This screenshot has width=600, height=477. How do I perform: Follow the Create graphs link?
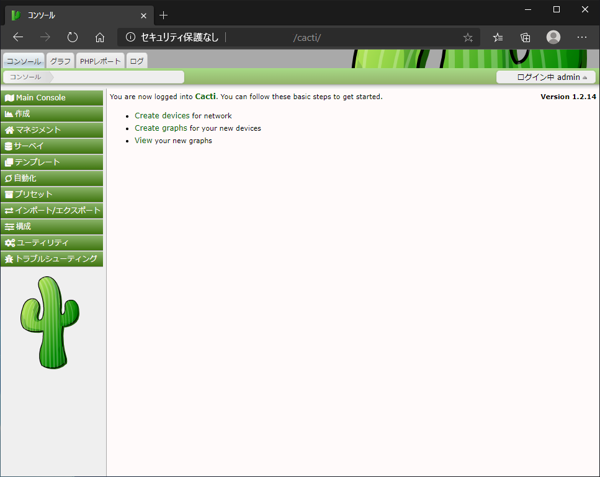(161, 128)
